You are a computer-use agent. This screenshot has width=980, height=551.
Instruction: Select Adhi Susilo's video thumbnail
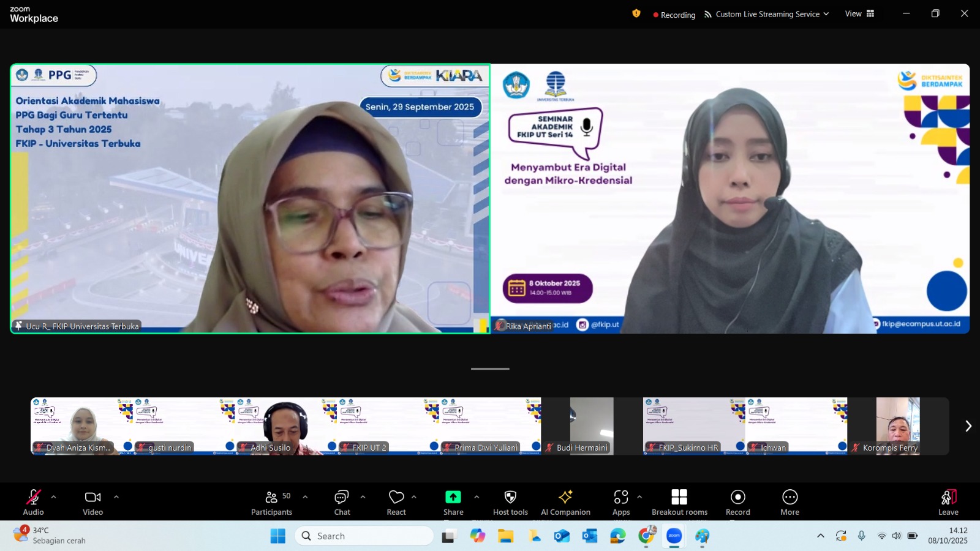[286, 426]
